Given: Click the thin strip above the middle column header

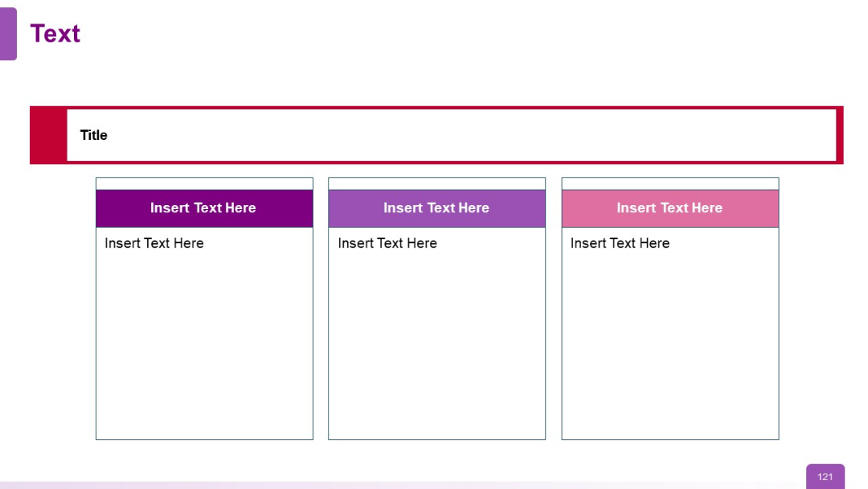Looking at the screenshot, I should click(x=436, y=183).
